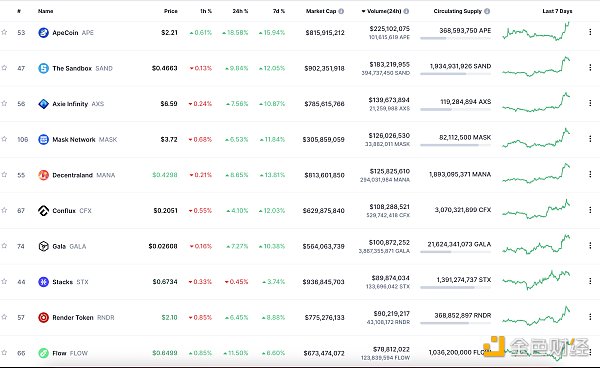Viewport: 600px width, 368px height.
Task: Click the Mask Network logo icon
Action: point(43,139)
